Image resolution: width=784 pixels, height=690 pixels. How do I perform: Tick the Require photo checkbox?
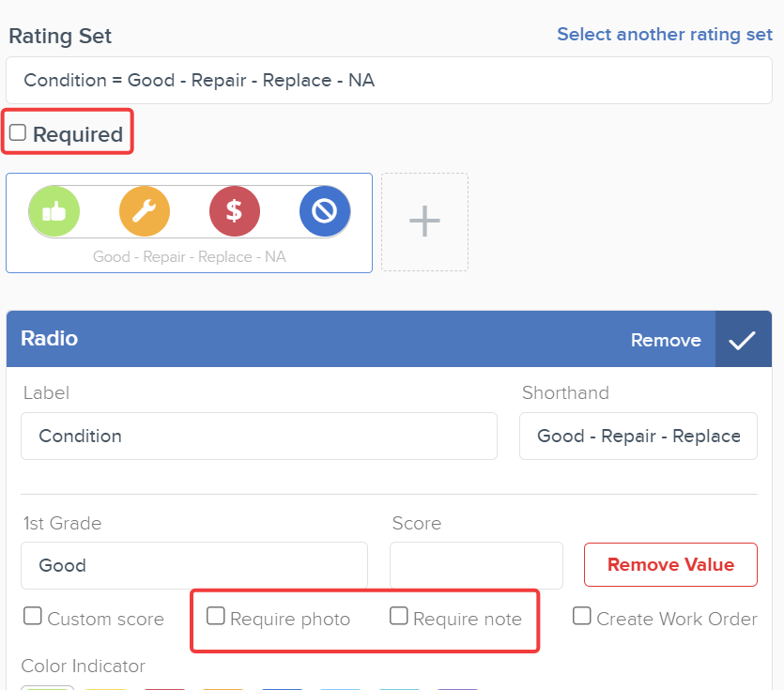pos(216,616)
